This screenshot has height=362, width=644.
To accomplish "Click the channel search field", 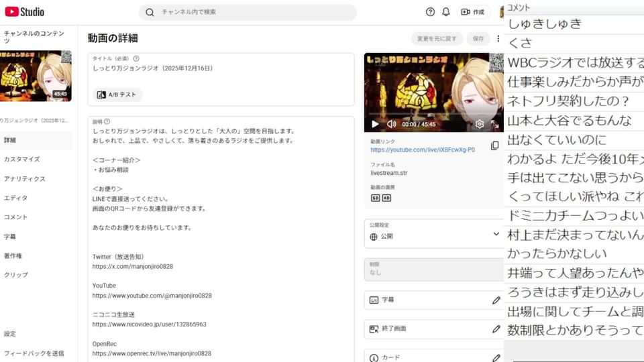I will coord(248,12).
